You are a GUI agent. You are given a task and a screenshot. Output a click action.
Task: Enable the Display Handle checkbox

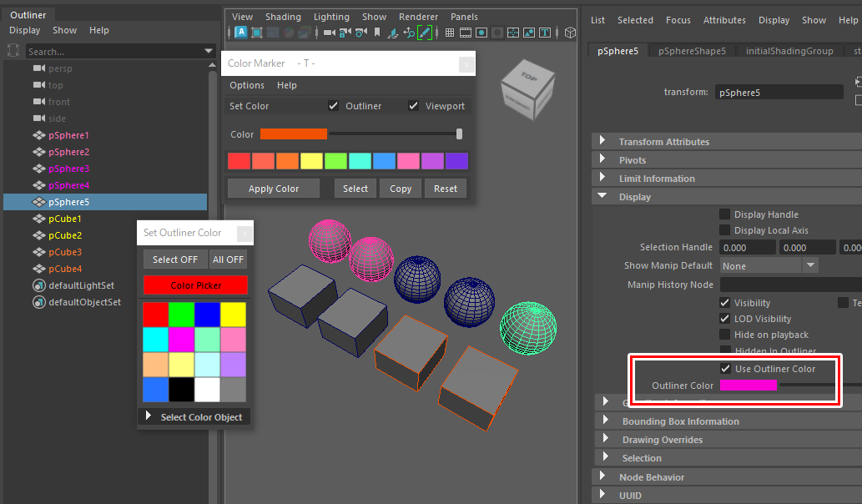724,214
